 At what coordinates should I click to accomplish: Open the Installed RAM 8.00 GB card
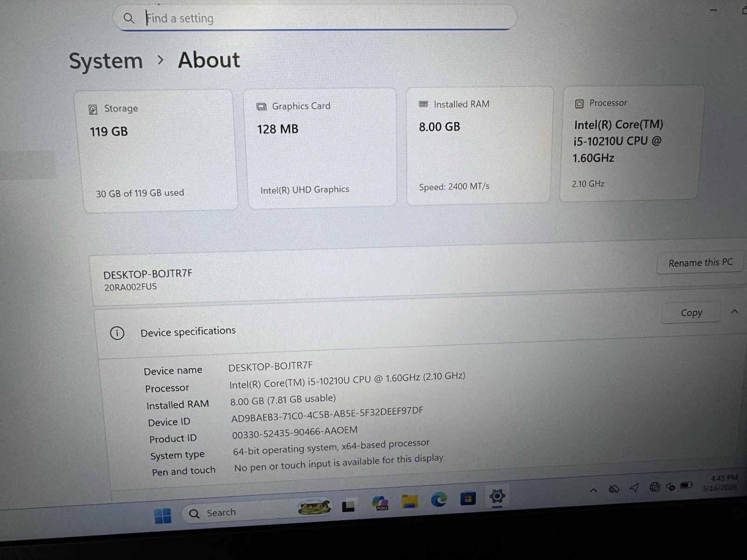(479, 145)
